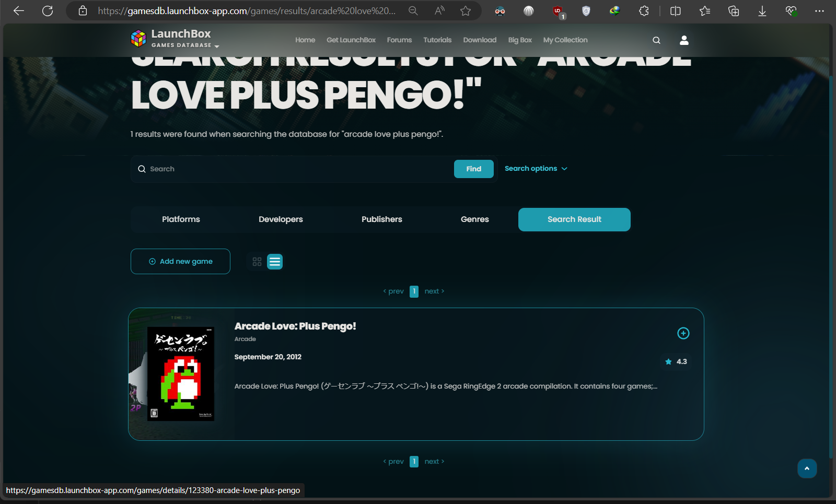Open browser Settings and more menu
Viewport: 836px width, 504px height.
(819, 11)
